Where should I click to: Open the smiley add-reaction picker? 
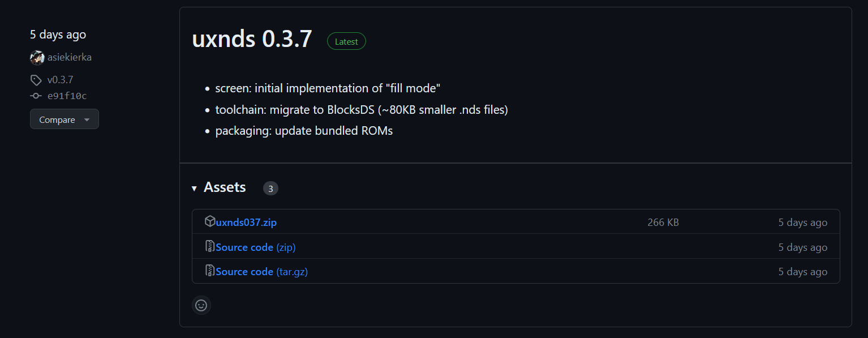tap(201, 305)
